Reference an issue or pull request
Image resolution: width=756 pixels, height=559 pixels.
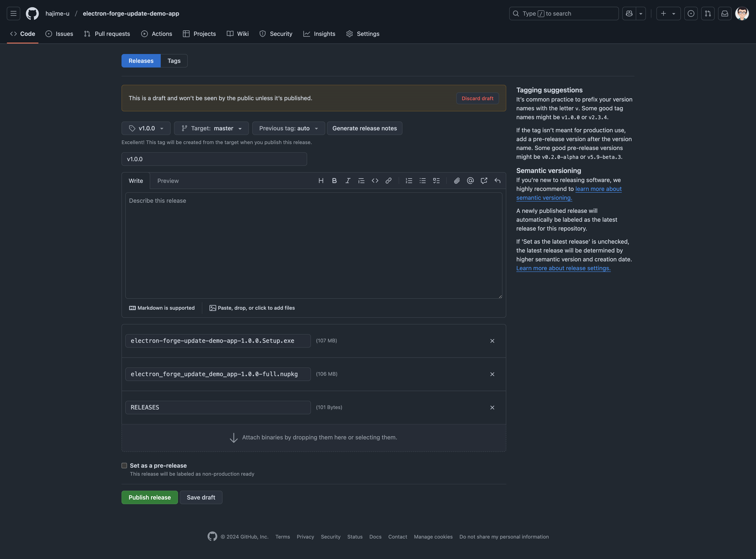pos(484,181)
